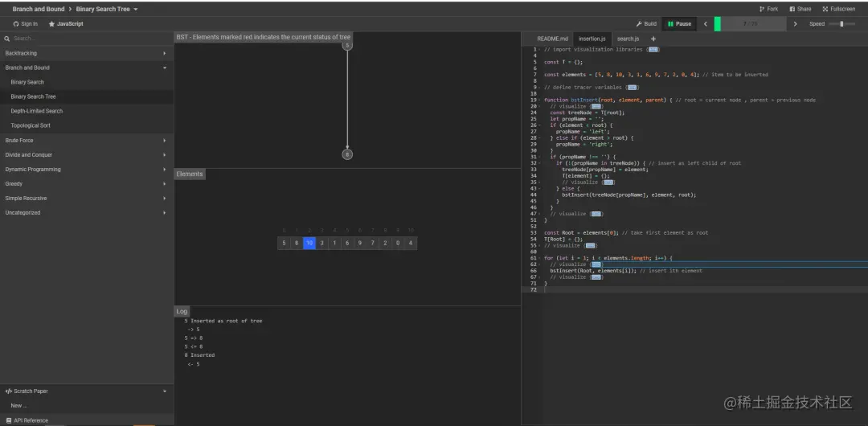Click the Share button
868x426 pixels.
800,9
